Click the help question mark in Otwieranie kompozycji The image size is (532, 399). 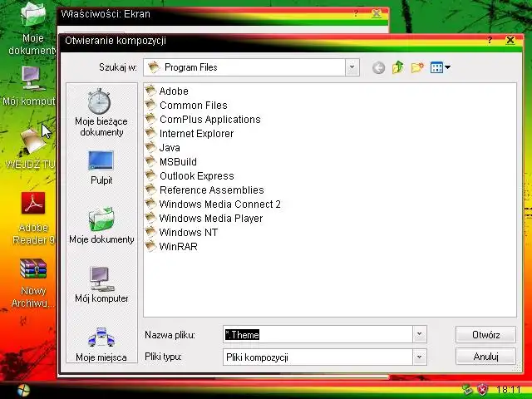(490, 41)
